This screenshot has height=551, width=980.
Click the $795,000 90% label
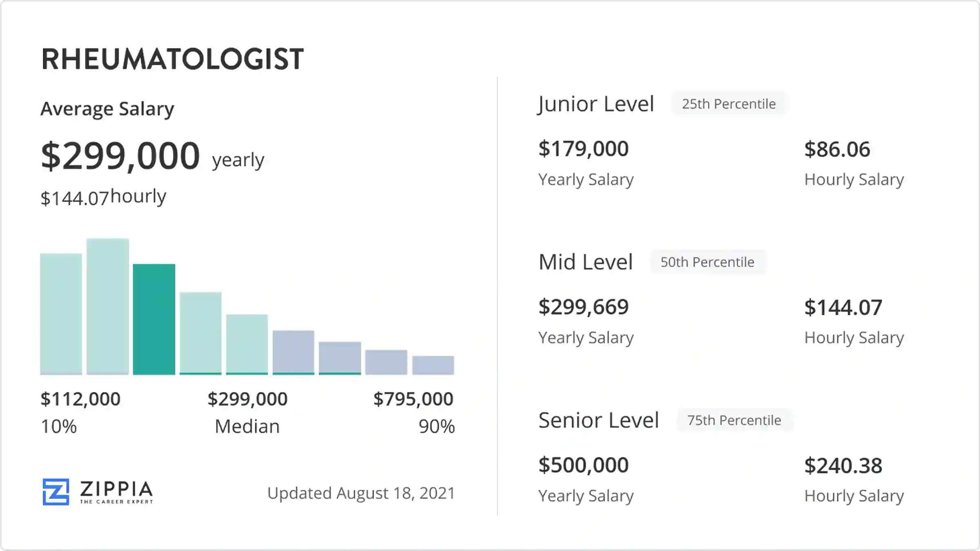(x=413, y=399)
